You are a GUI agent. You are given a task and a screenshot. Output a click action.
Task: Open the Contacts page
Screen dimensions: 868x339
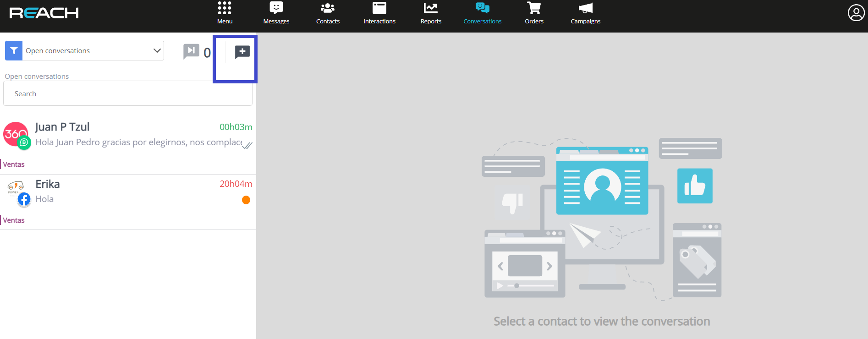(x=328, y=13)
